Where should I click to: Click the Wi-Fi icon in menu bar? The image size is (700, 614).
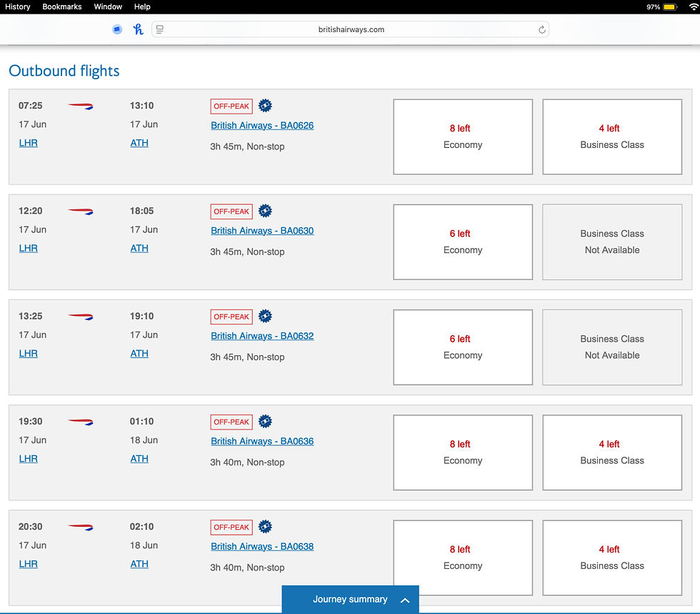pyautogui.click(x=694, y=6)
